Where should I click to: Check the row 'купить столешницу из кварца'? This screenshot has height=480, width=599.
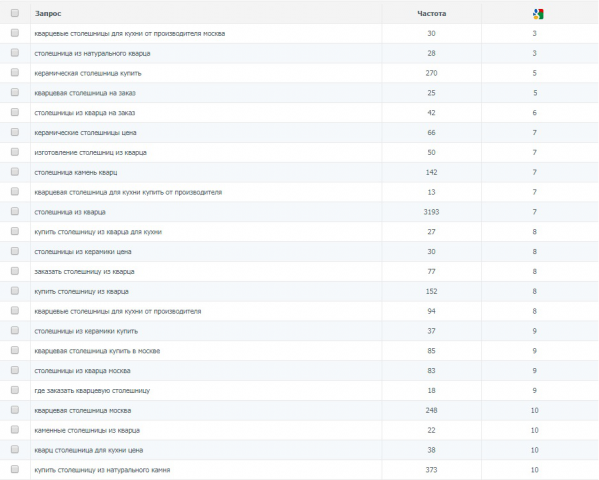pyautogui.click(x=15, y=291)
